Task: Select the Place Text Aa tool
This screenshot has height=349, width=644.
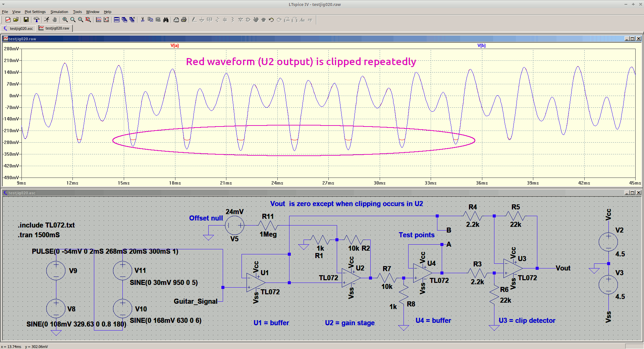Action: (x=302, y=20)
